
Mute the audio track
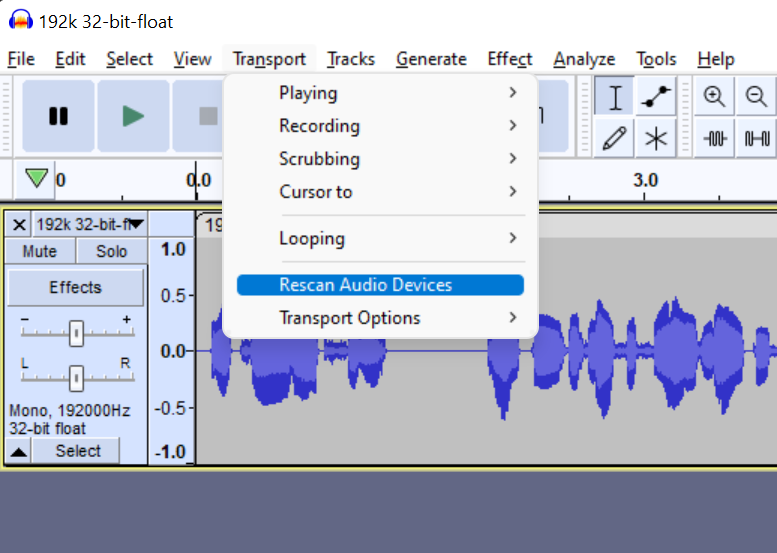tap(40, 251)
